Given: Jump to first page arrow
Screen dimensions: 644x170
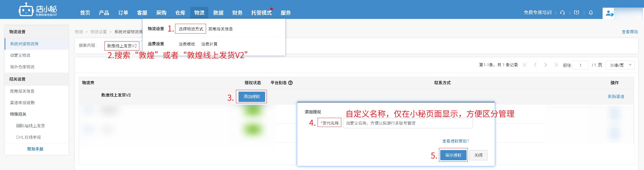Looking at the screenshot, I should point(525,65).
